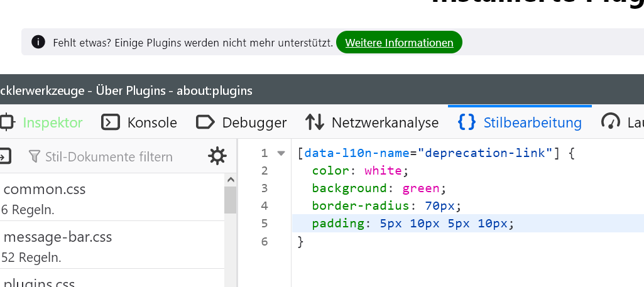Click the funnel icon in filter box

coord(35,156)
